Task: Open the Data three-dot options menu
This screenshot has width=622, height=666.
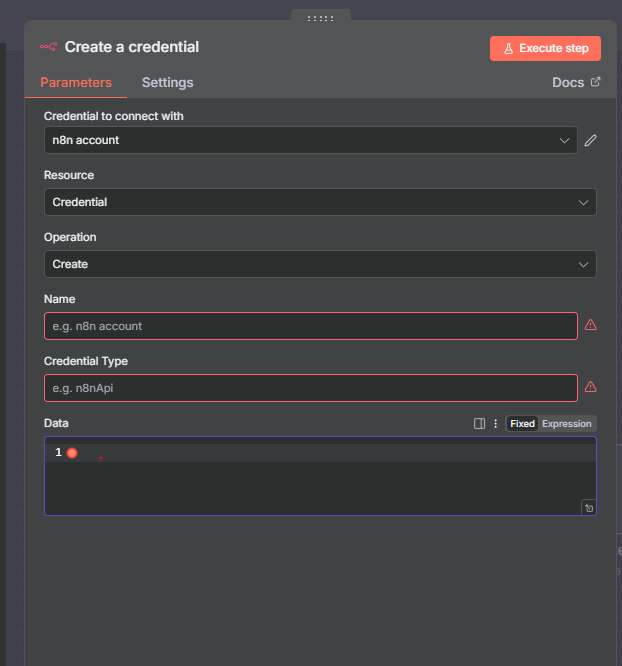Action: [495, 424]
